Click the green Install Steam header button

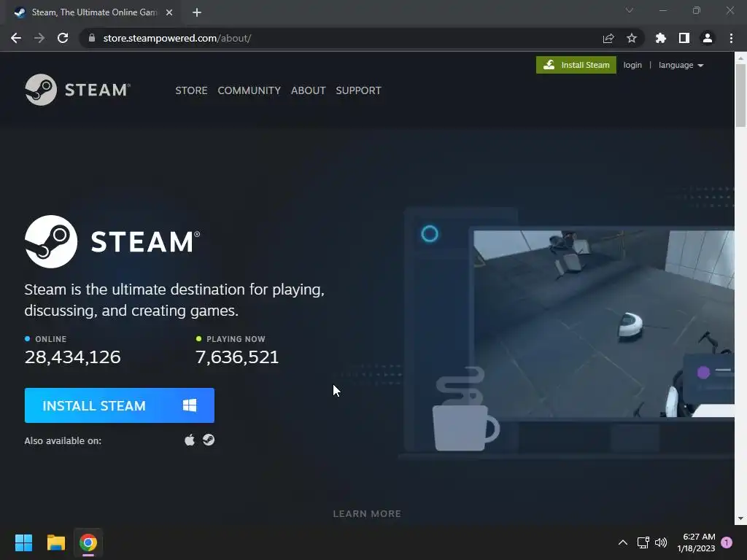pos(576,65)
